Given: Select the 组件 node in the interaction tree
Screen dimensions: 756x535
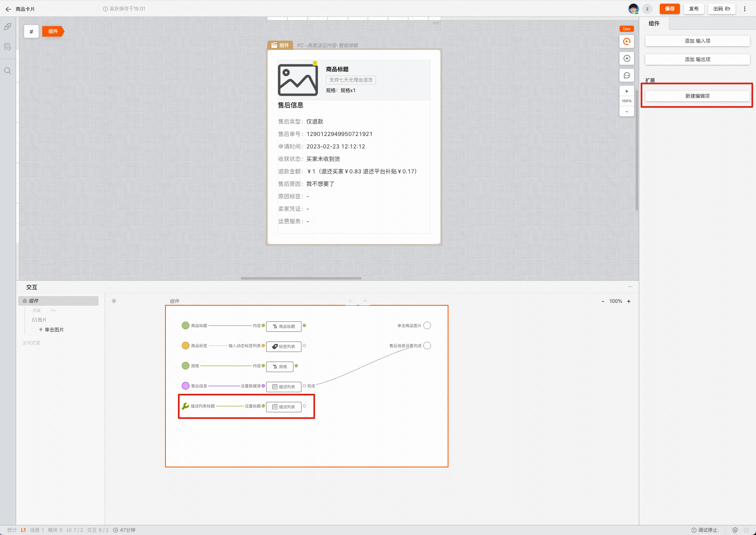Looking at the screenshot, I should coord(58,301).
